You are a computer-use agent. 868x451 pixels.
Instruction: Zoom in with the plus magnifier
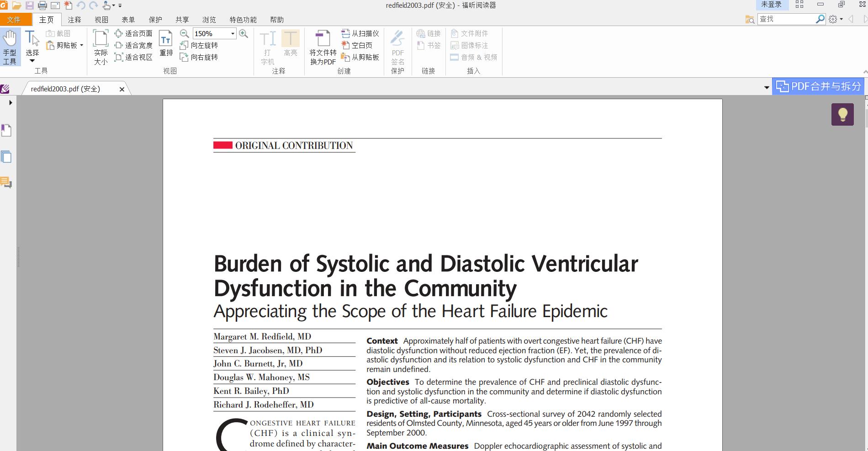coord(243,33)
